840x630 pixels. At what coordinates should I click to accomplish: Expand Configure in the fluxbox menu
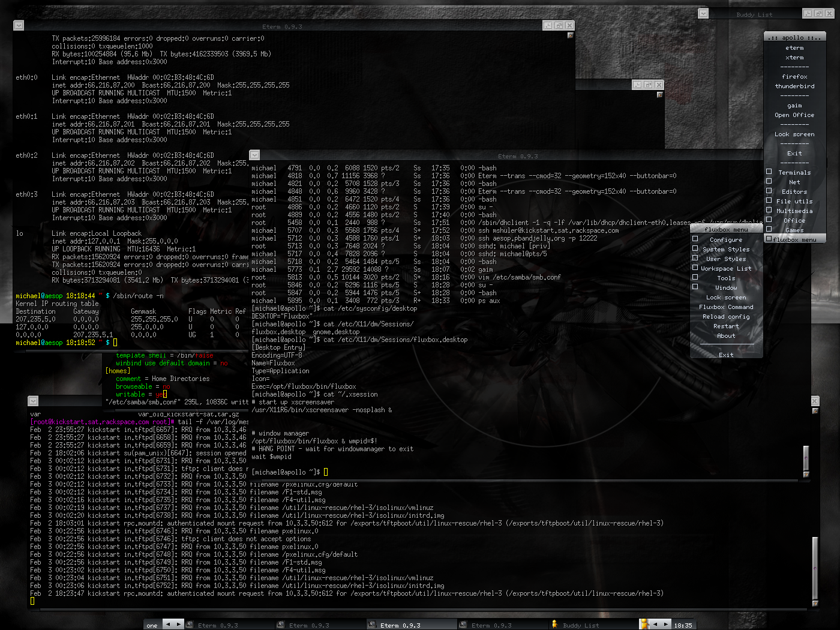coord(726,239)
